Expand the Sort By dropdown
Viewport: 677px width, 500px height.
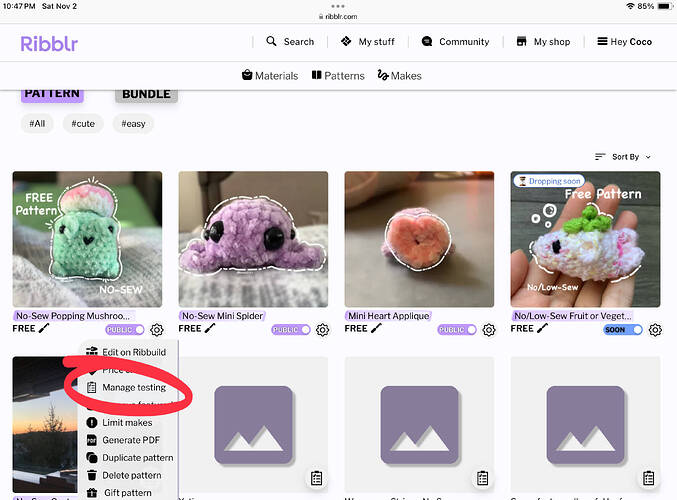coord(623,157)
